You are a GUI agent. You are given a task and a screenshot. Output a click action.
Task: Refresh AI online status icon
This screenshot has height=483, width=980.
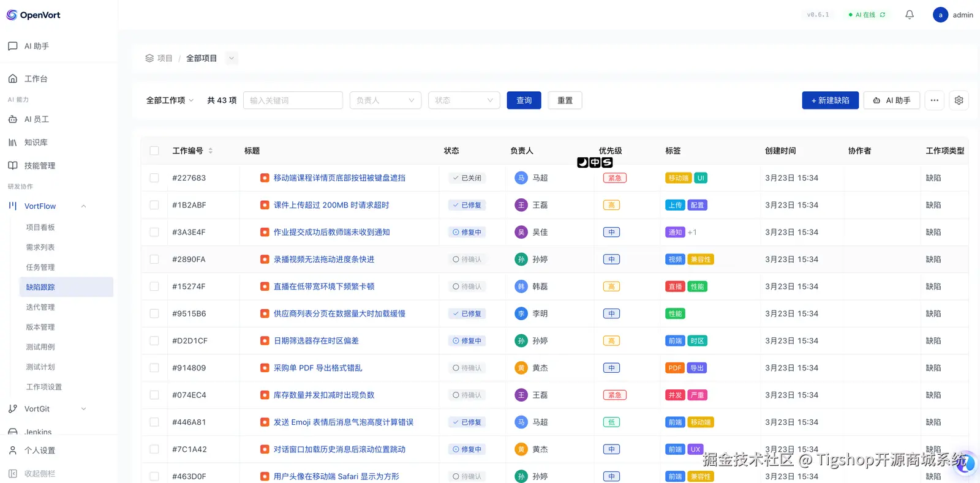pos(883,15)
